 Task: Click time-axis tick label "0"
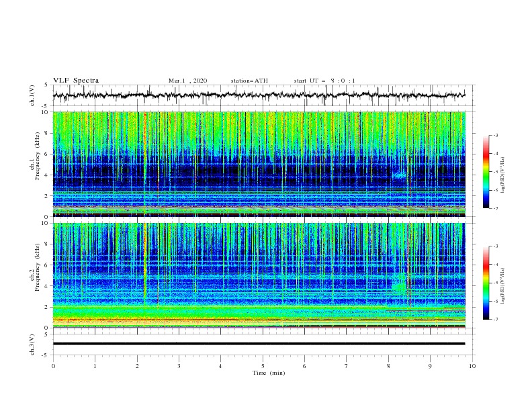53,366
